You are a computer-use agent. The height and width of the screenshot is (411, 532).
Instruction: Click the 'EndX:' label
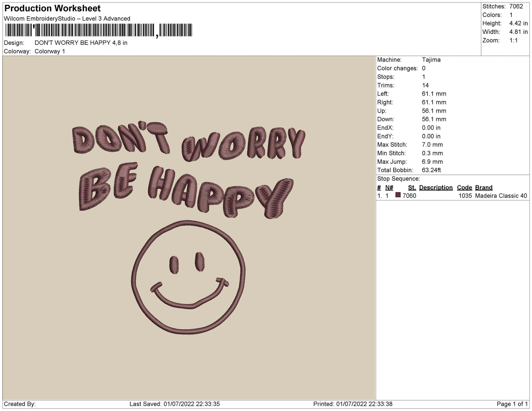[x=385, y=127]
